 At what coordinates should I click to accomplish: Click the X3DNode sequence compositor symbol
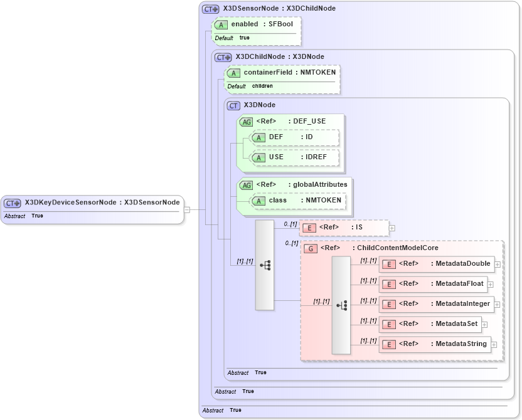pos(265,265)
